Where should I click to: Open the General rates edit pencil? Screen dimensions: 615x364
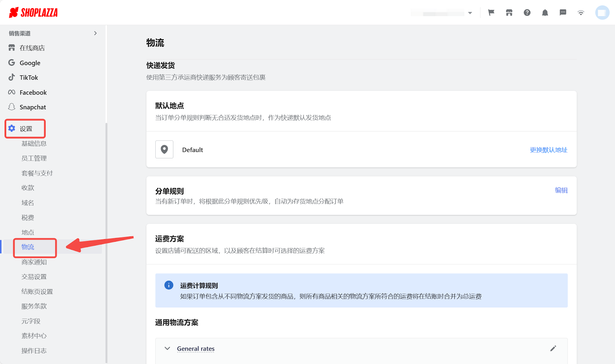(x=553, y=348)
